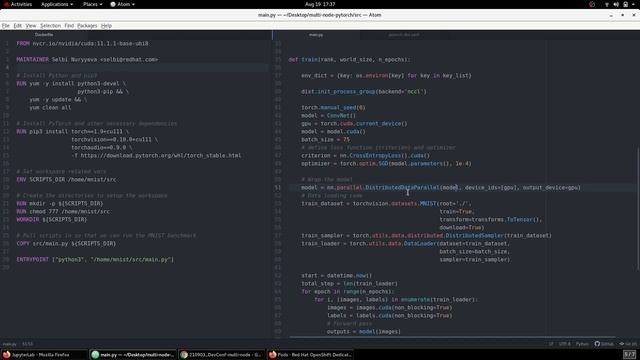The image size is (640, 360).
Task: Open the Edit menu
Action: click(18, 26)
